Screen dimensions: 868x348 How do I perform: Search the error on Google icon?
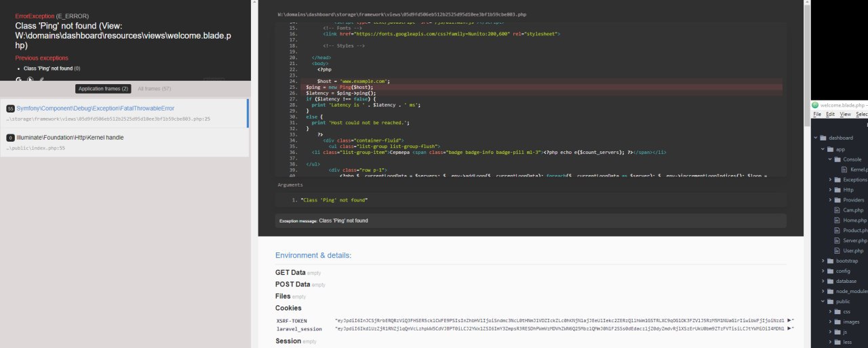coord(19,79)
